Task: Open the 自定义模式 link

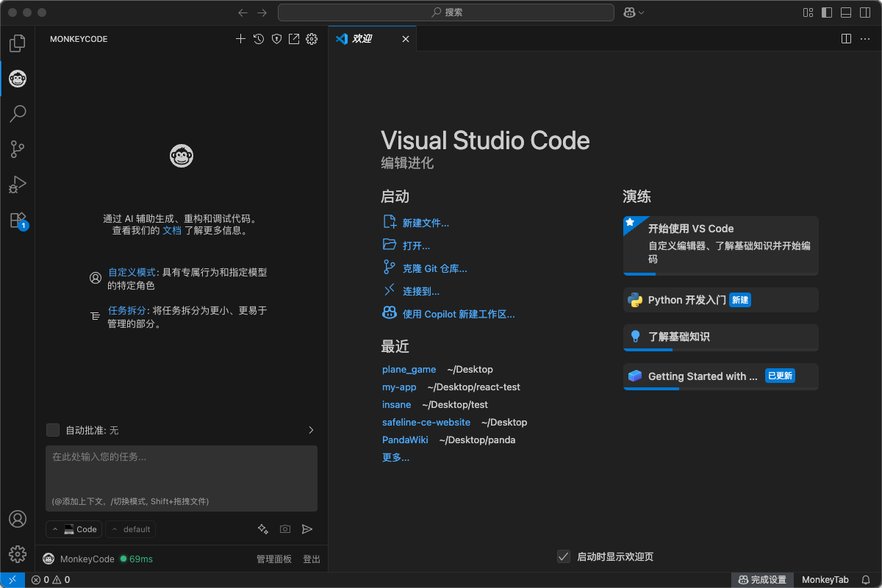Action: pos(132,272)
